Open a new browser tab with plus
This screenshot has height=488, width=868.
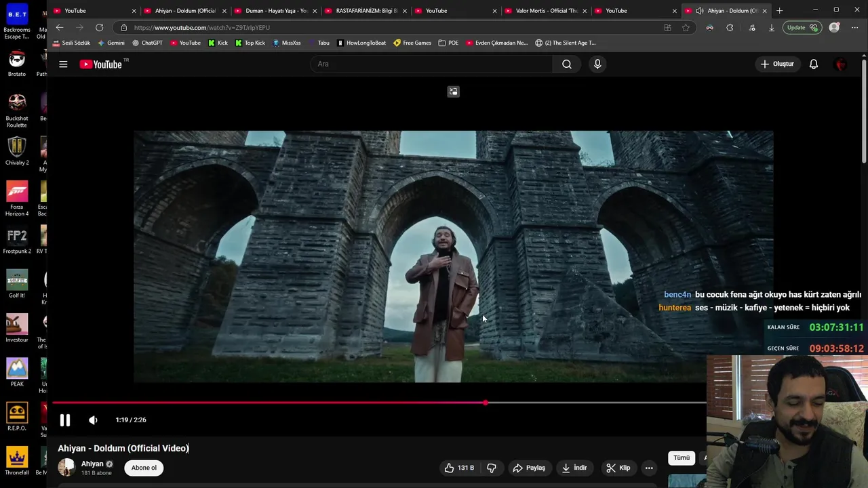pos(779,11)
